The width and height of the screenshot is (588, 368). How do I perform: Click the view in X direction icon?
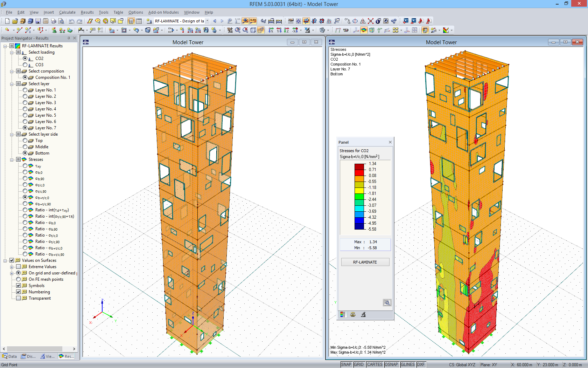(271, 30)
